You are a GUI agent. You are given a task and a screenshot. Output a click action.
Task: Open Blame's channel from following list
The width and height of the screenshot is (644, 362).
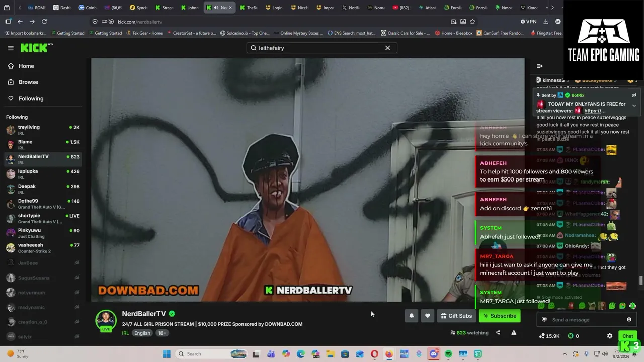click(43, 144)
